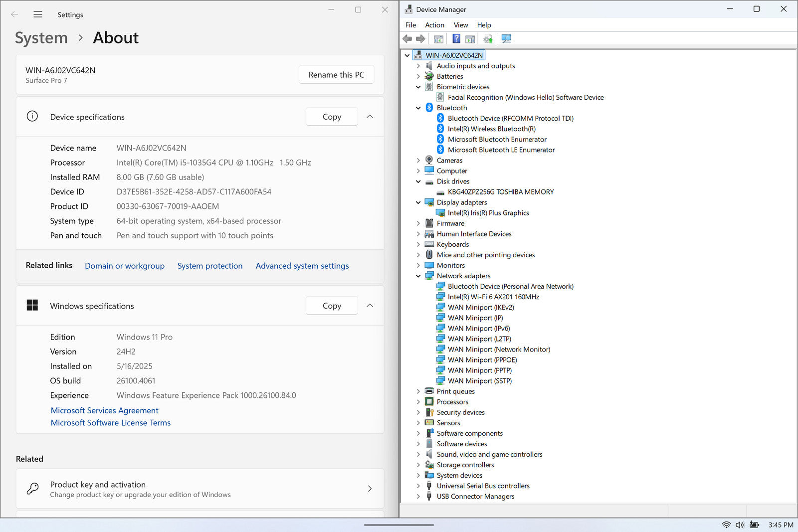Click the Print queues printer icon
This screenshot has width=798, height=532.
[x=429, y=391]
